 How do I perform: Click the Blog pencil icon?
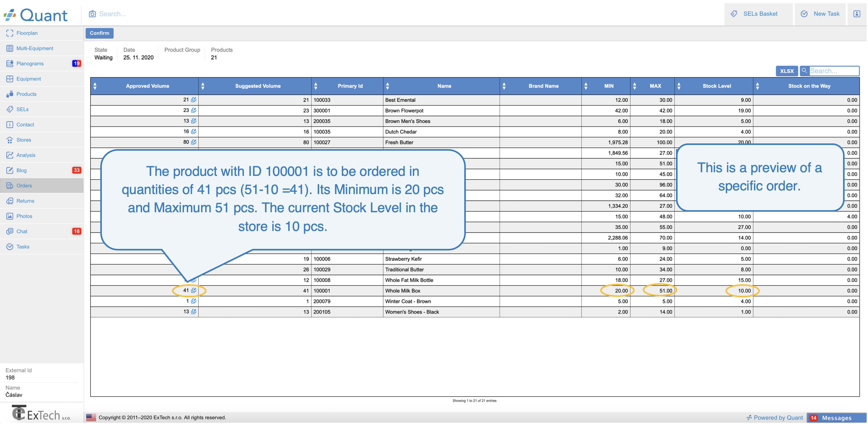10,170
